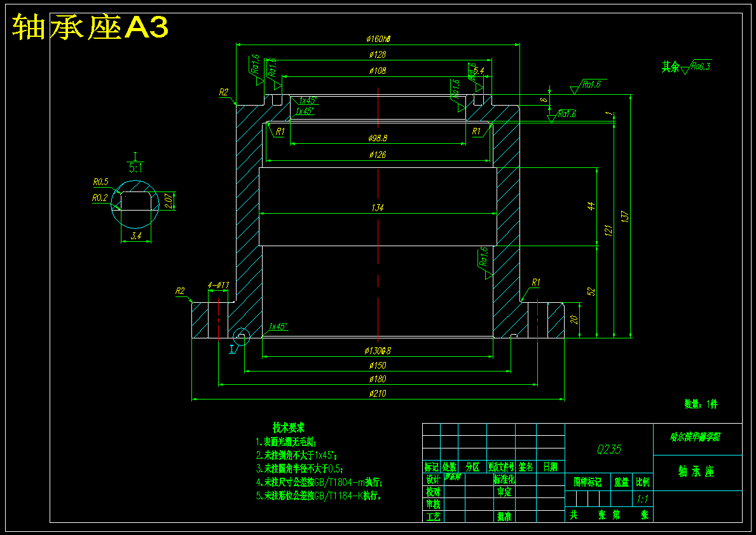This screenshot has height=535, width=756.
Task: Select the vertical 121 dimension
Action: tap(608, 230)
